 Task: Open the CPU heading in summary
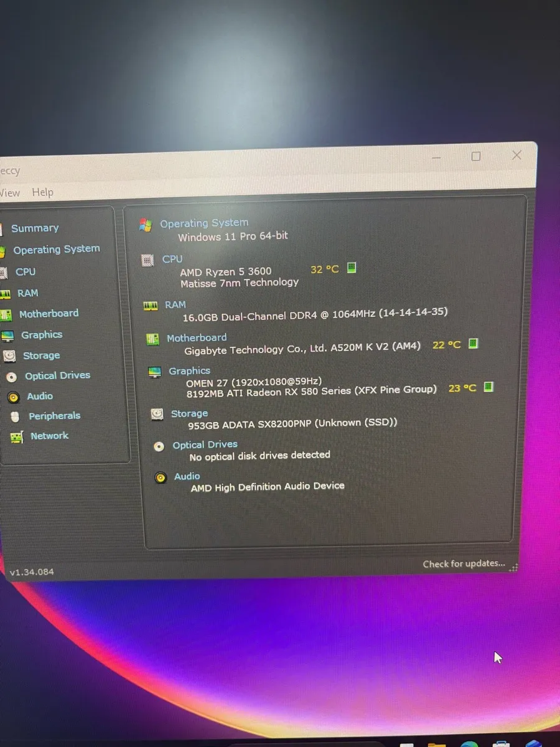click(172, 259)
